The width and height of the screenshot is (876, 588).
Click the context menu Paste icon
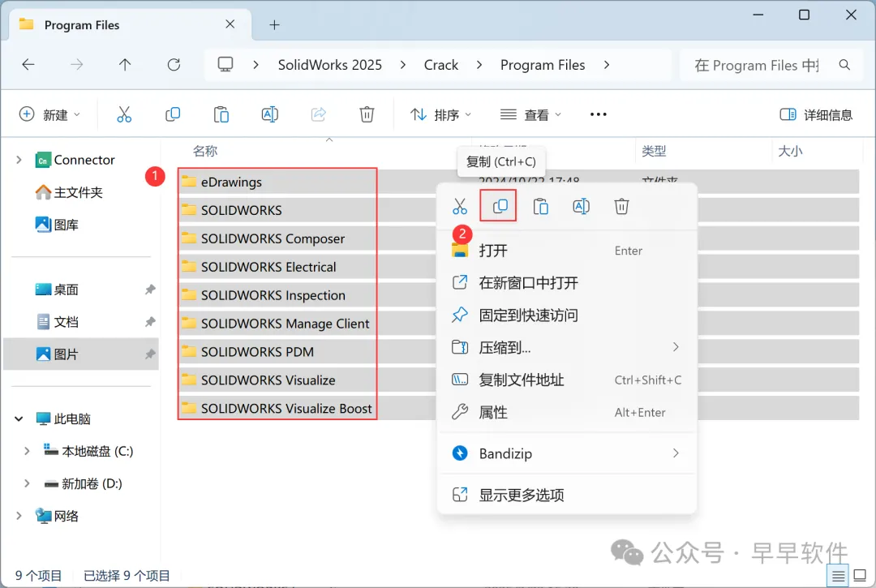click(x=540, y=207)
